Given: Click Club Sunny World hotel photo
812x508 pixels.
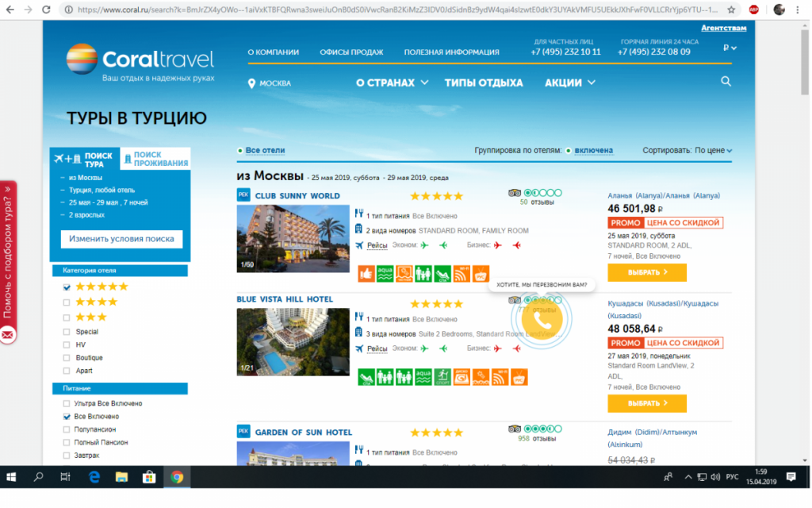Looking at the screenshot, I should (x=293, y=238).
